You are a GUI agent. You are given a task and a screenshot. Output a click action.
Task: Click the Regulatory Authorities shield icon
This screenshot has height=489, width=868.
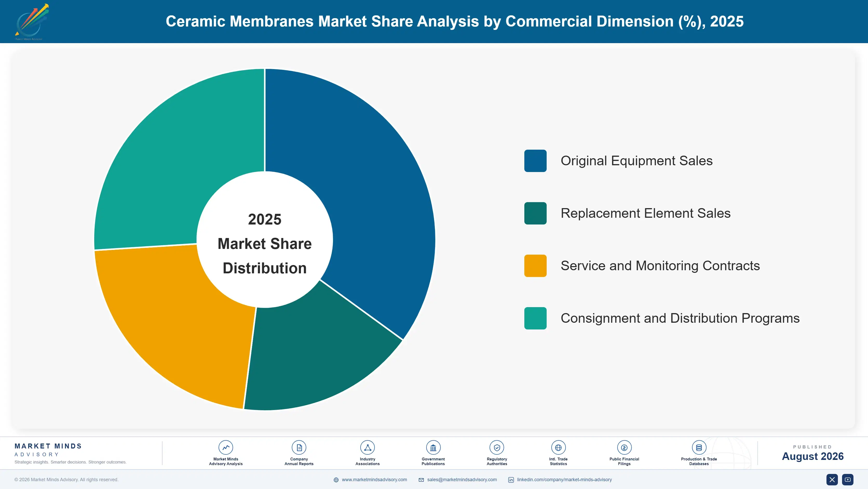click(x=497, y=447)
